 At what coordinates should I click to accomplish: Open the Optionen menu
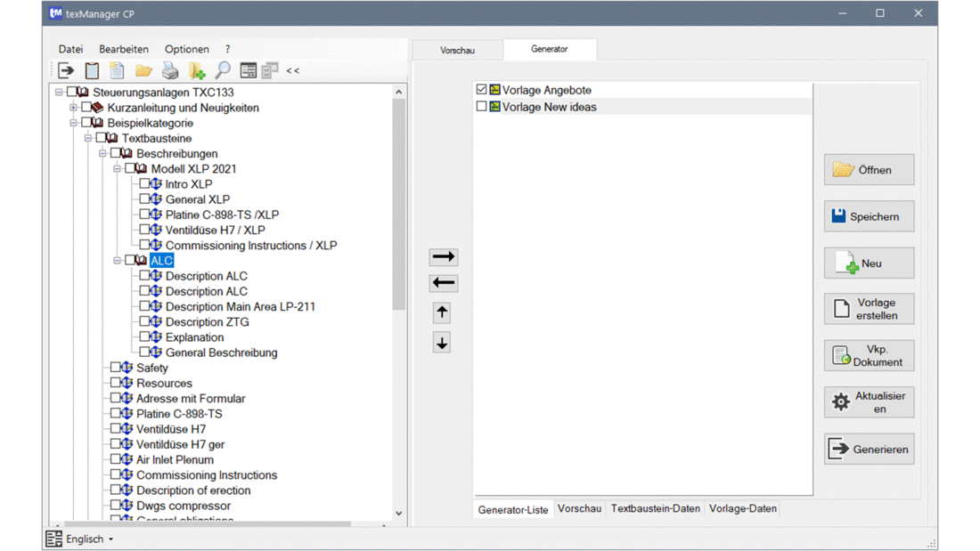point(186,49)
